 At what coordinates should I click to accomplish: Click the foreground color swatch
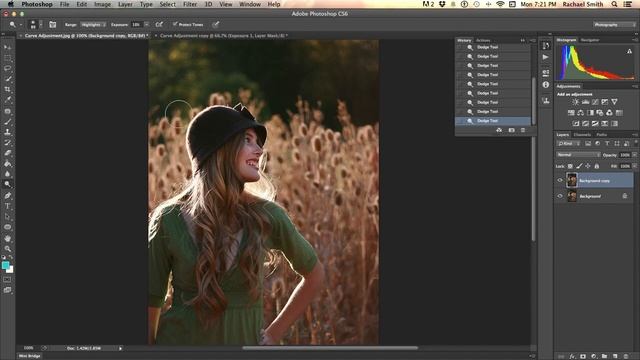(5, 265)
